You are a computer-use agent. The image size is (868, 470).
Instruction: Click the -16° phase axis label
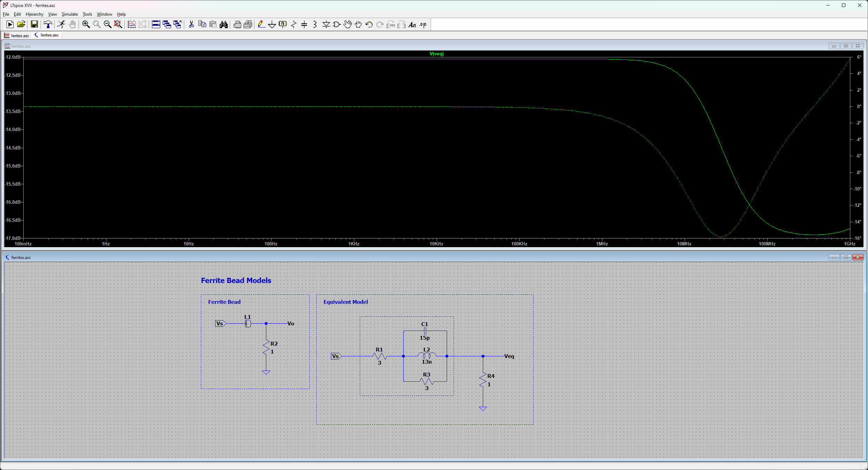(x=858, y=238)
